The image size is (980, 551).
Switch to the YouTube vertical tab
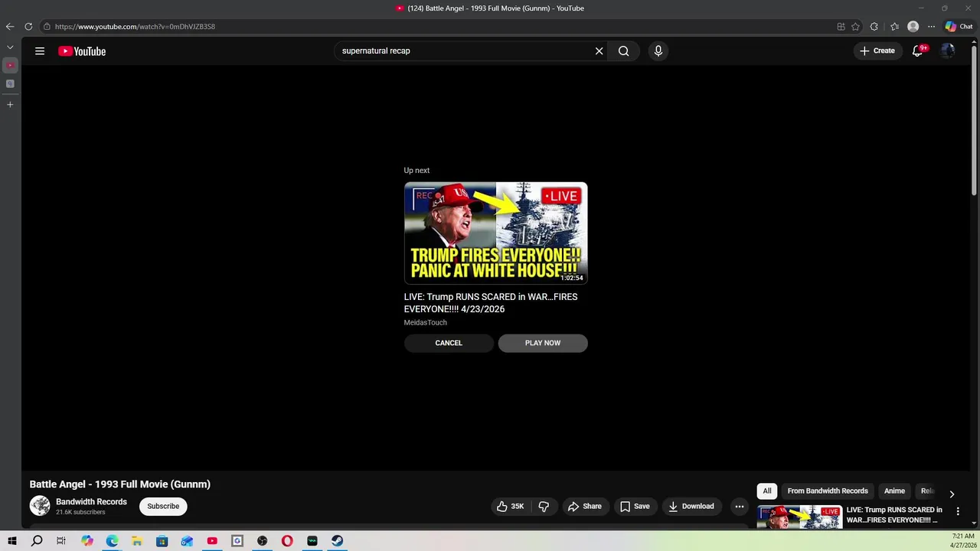(x=10, y=66)
